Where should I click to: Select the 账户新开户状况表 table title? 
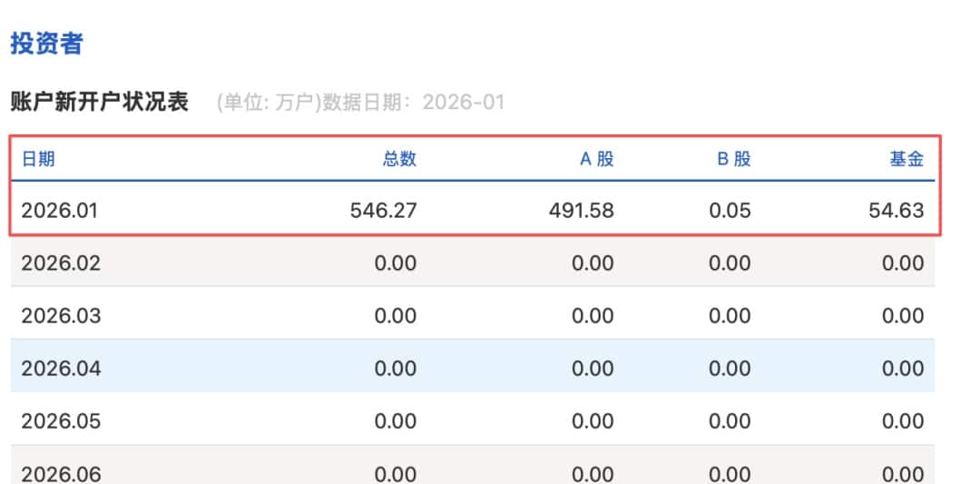pyautogui.click(x=100, y=102)
